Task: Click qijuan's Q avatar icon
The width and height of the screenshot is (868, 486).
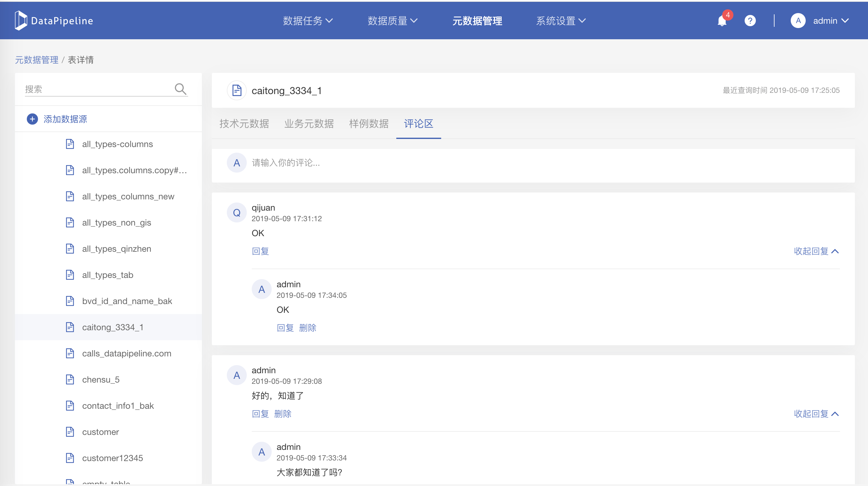Action: [x=236, y=212]
